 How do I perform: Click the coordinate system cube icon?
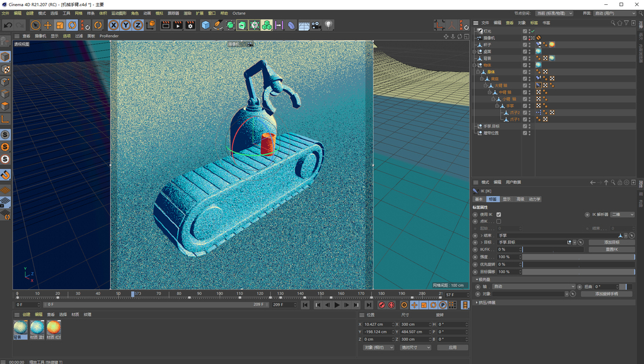(151, 25)
